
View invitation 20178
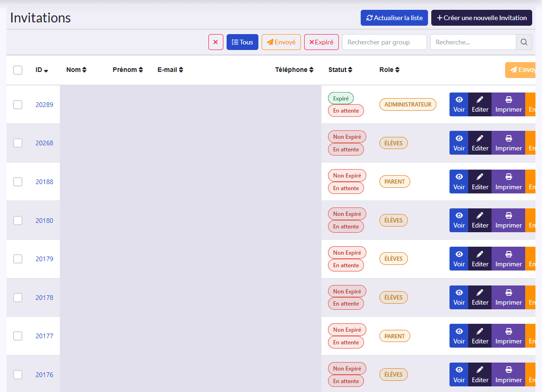point(459,297)
